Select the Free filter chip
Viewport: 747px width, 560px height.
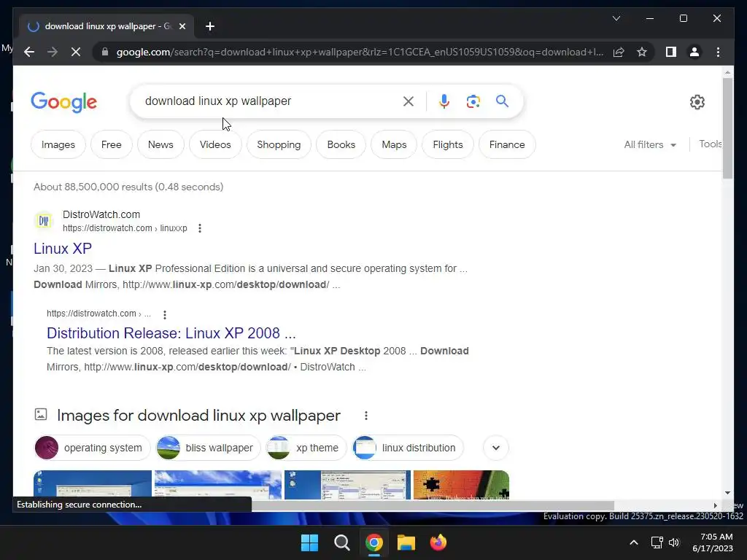pos(112,144)
